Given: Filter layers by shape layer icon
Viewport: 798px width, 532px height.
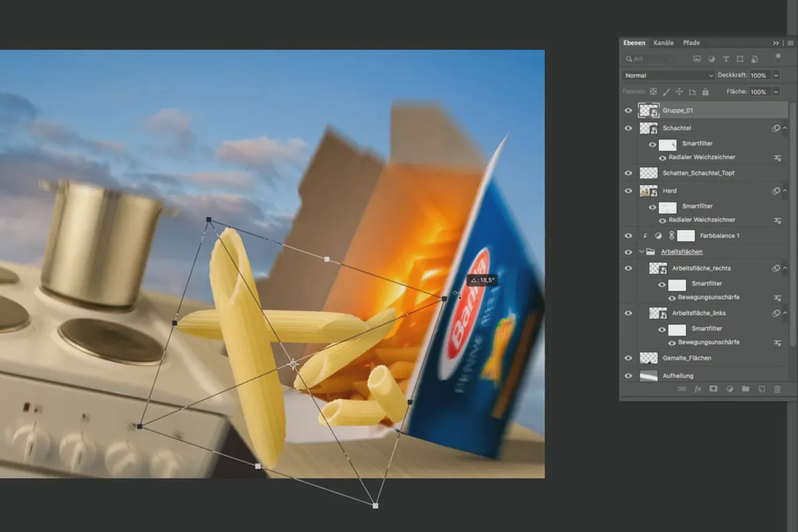Looking at the screenshot, I should point(740,59).
